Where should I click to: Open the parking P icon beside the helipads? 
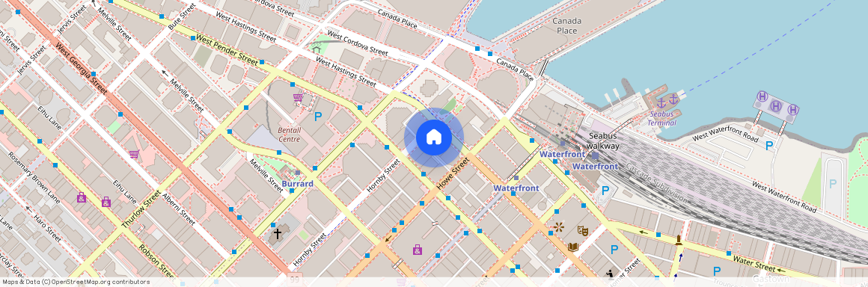point(768,146)
